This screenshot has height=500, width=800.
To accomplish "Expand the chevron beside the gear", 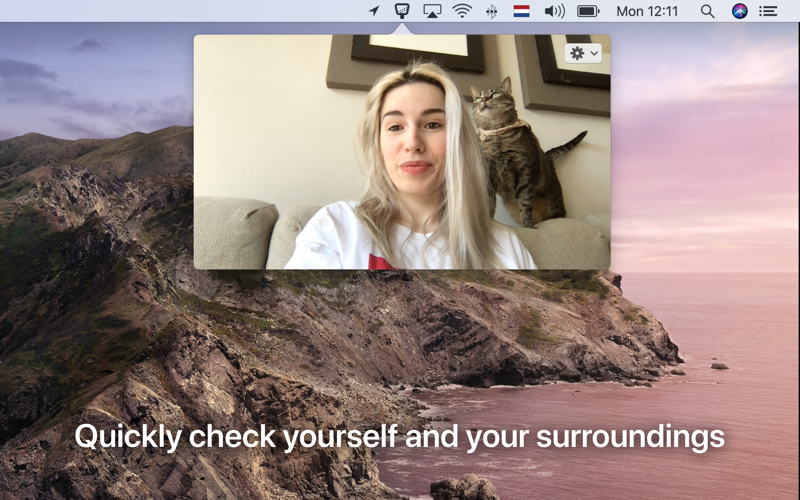I will 595,53.
